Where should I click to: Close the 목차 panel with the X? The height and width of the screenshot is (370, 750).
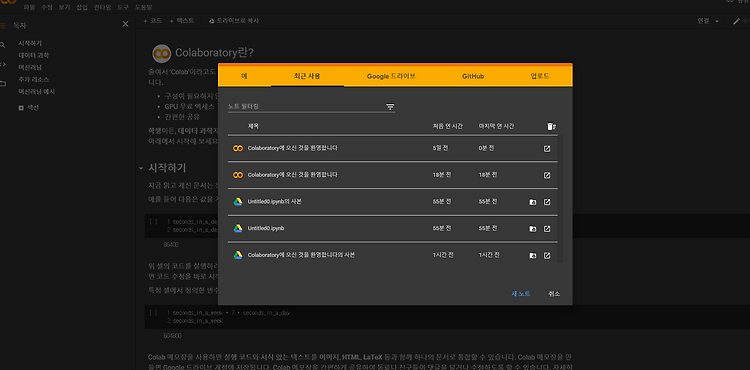[x=125, y=24]
